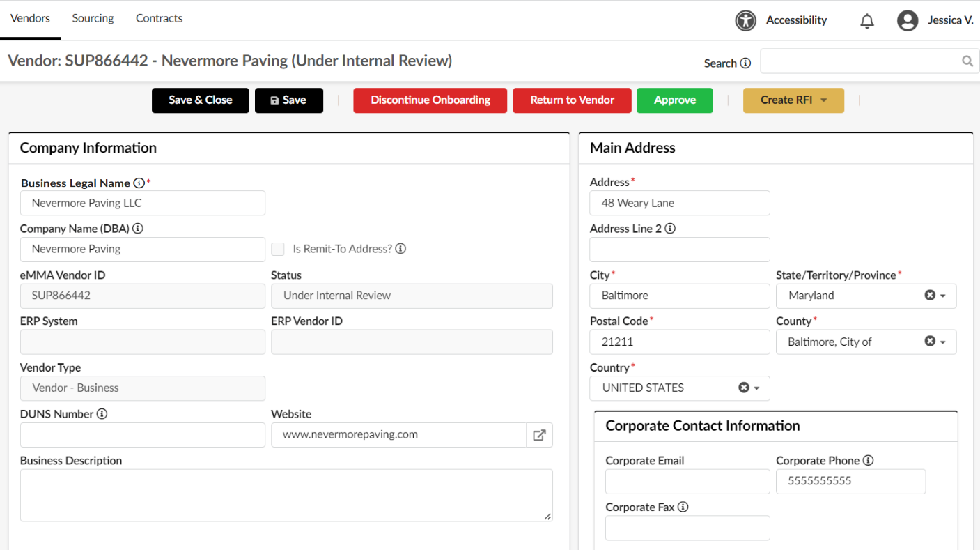Click Address field with 48 Weary Lane
Screen dimensions: 980x550
coord(680,203)
